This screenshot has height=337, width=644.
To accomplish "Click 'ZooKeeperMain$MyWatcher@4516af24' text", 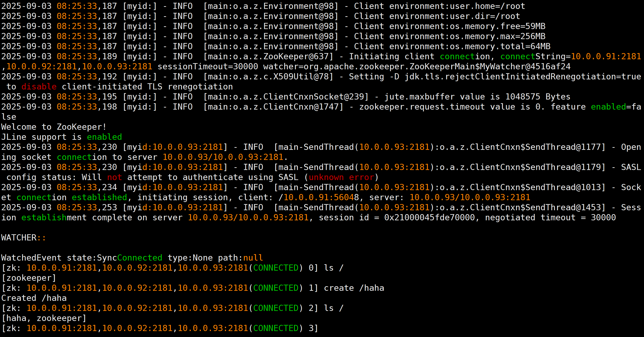I will tap(490, 66).
